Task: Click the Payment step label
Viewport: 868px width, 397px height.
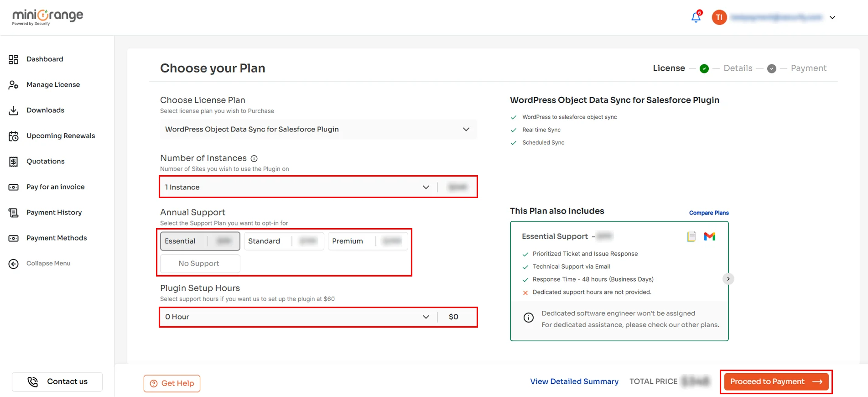Action: tap(808, 68)
